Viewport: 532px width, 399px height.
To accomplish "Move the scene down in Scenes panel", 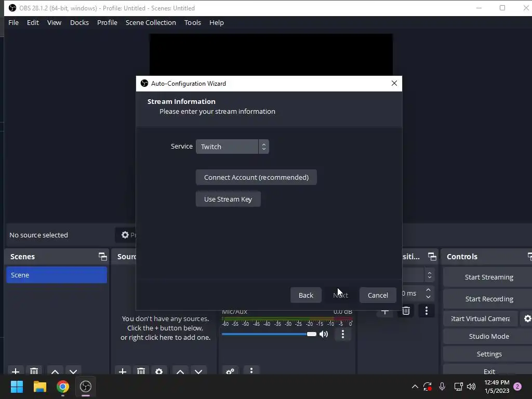I will pyautogui.click(x=73, y=371).
